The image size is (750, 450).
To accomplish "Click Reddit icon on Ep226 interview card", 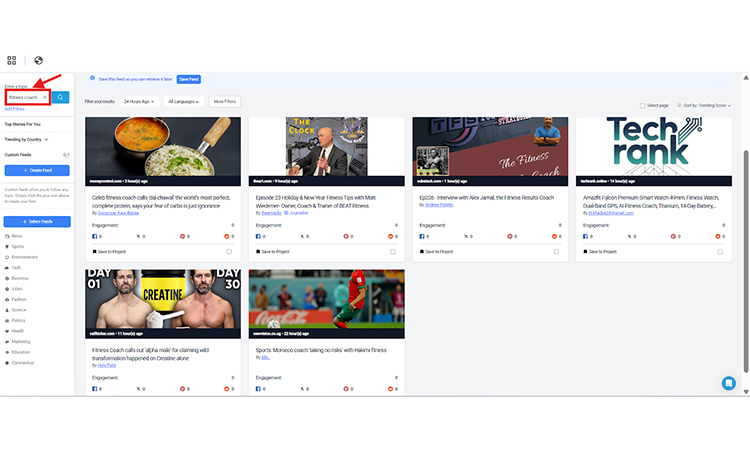I will 554,236.
